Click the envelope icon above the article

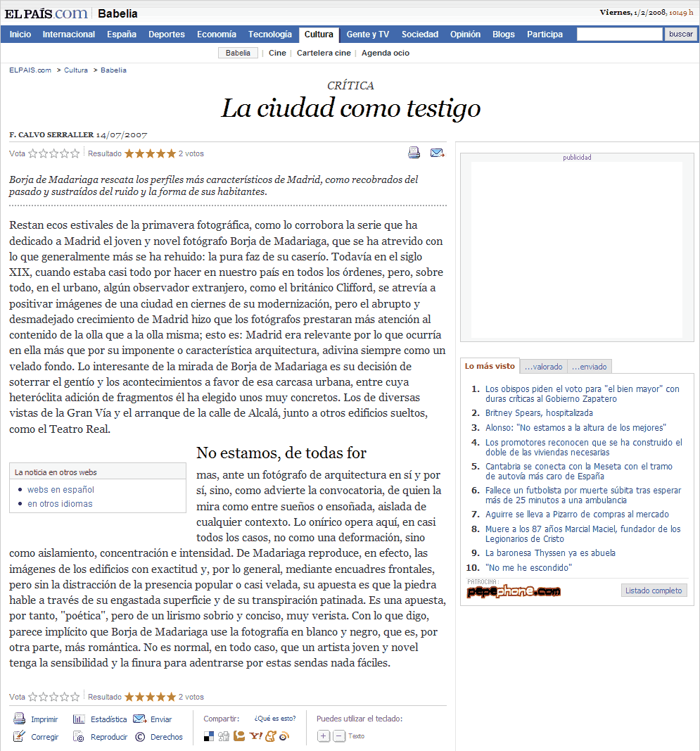pos(437,153)
